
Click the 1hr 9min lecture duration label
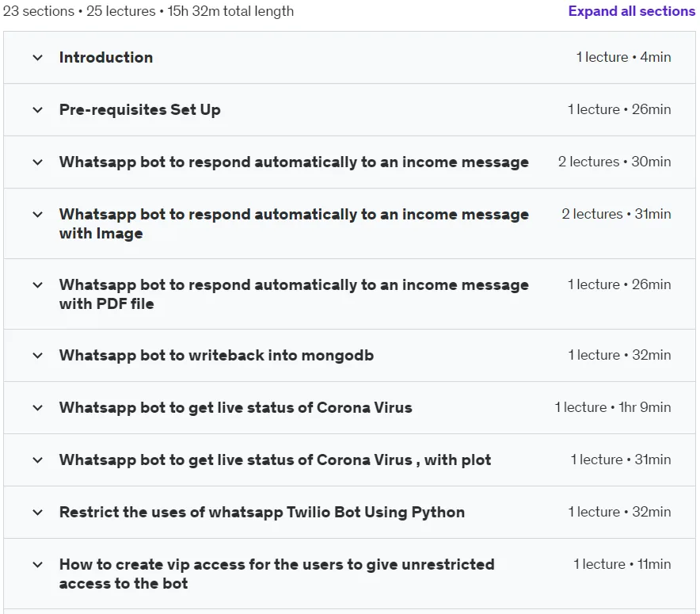(x=645, y=407)
